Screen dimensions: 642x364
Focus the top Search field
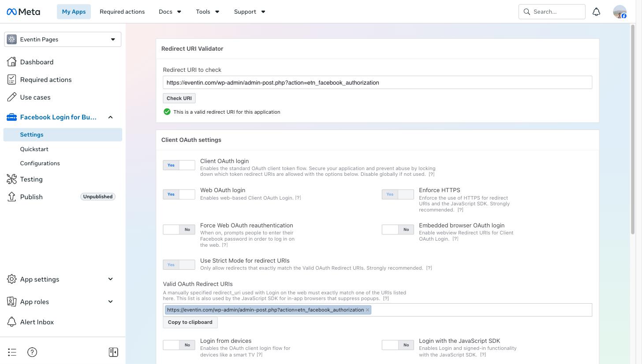(552, 12)
